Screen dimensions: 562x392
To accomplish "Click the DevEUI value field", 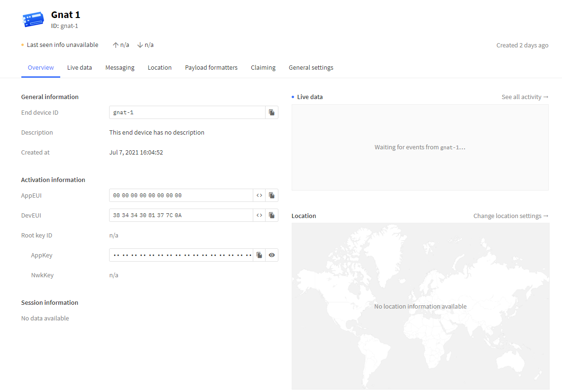I will (181, 215).
